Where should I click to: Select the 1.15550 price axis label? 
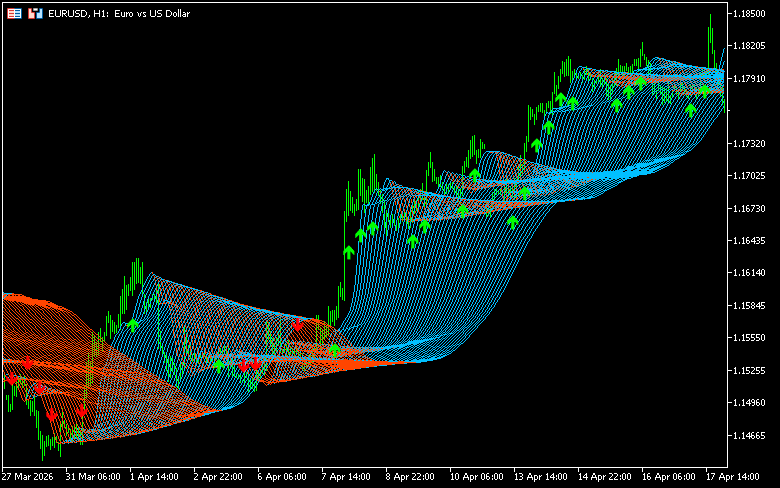[x=748, y=338]
